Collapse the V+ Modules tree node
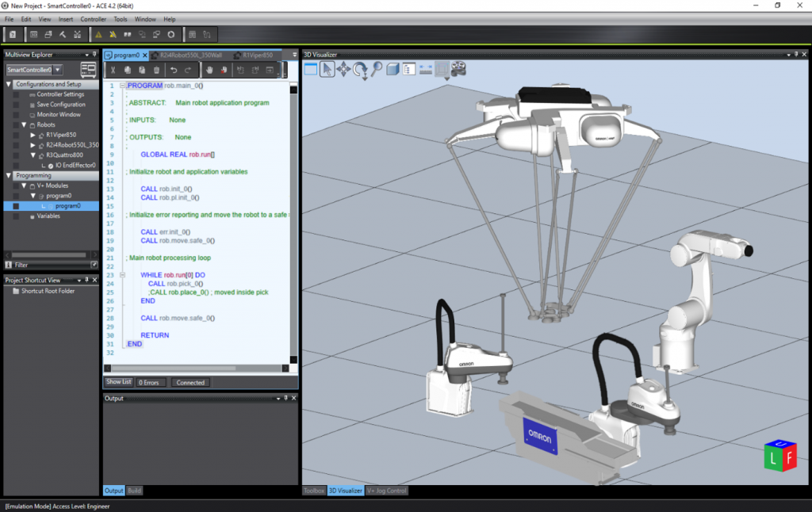Screen dimensions: 812x512 point(24,185)
